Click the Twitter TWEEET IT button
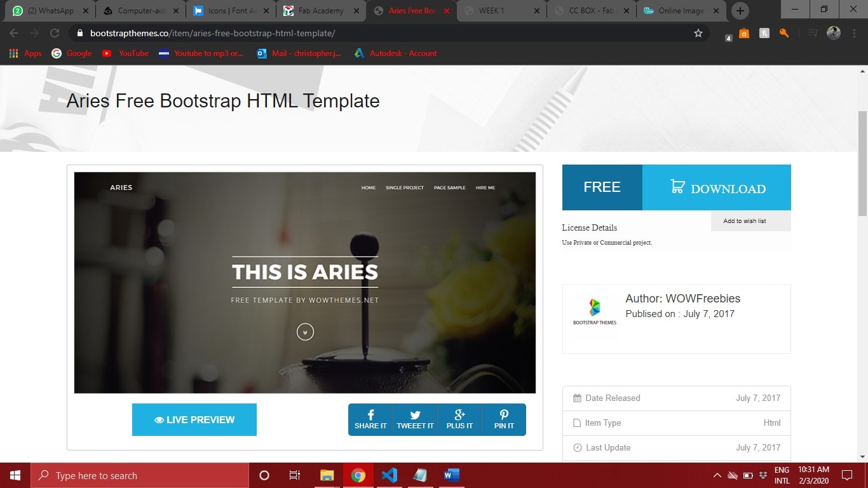This screenshot has width=868, height=488. coord(415,419)
